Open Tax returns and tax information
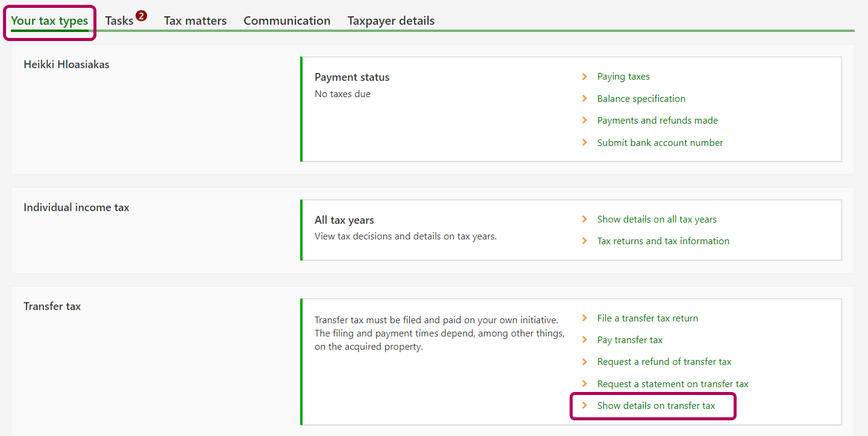 coord(663,241)
